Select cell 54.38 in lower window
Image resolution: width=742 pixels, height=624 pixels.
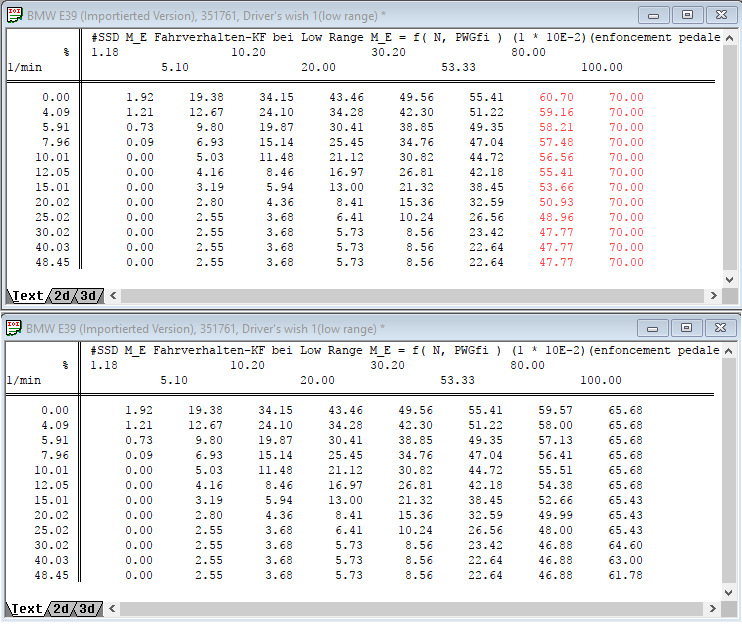coord(555,485)
